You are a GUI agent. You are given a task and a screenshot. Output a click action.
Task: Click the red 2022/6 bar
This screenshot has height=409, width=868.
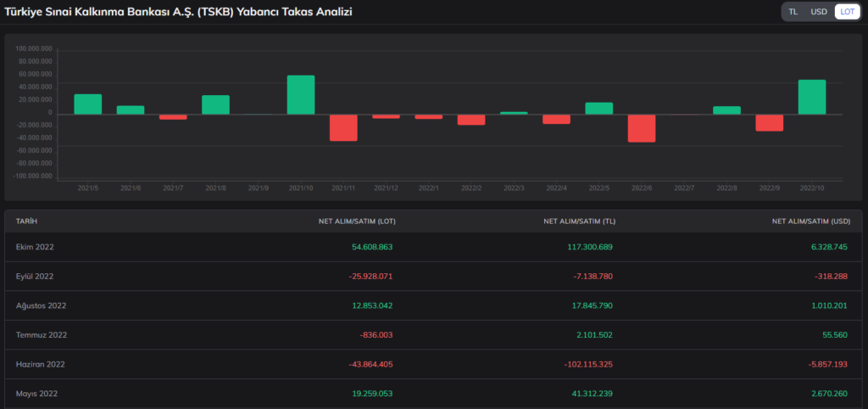[x=642, y=129]
